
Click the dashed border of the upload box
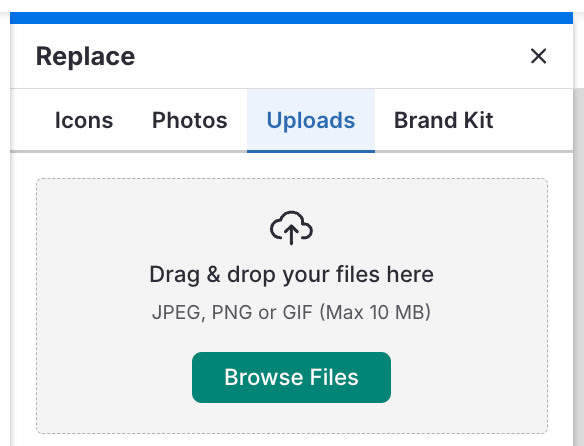(x=36, y=306)
